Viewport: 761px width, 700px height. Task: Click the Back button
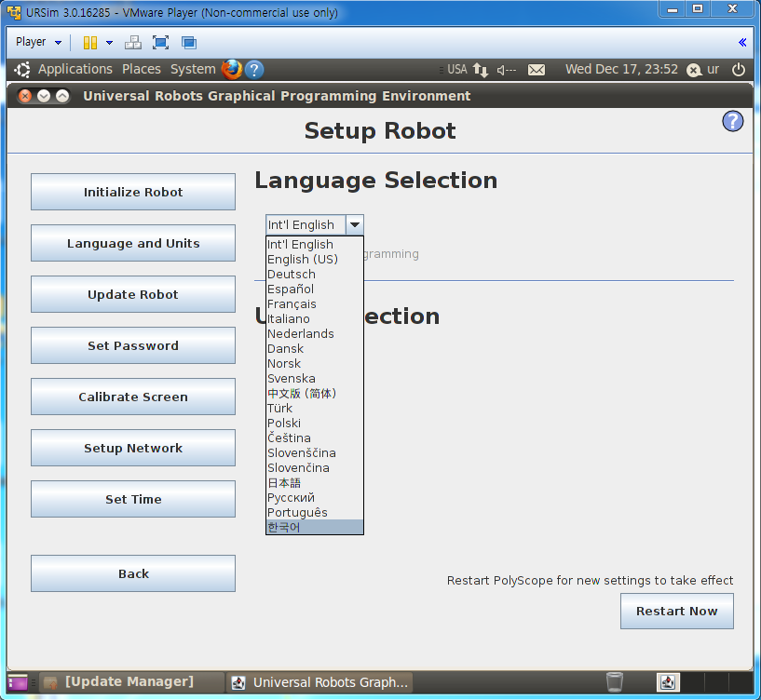point(133,573)
